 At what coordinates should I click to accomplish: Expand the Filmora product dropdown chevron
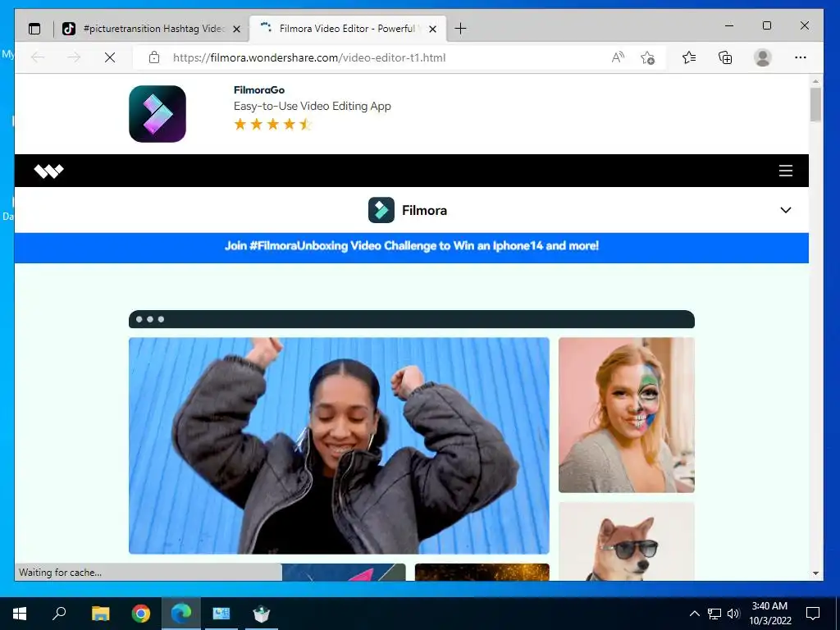click(785, 210)
